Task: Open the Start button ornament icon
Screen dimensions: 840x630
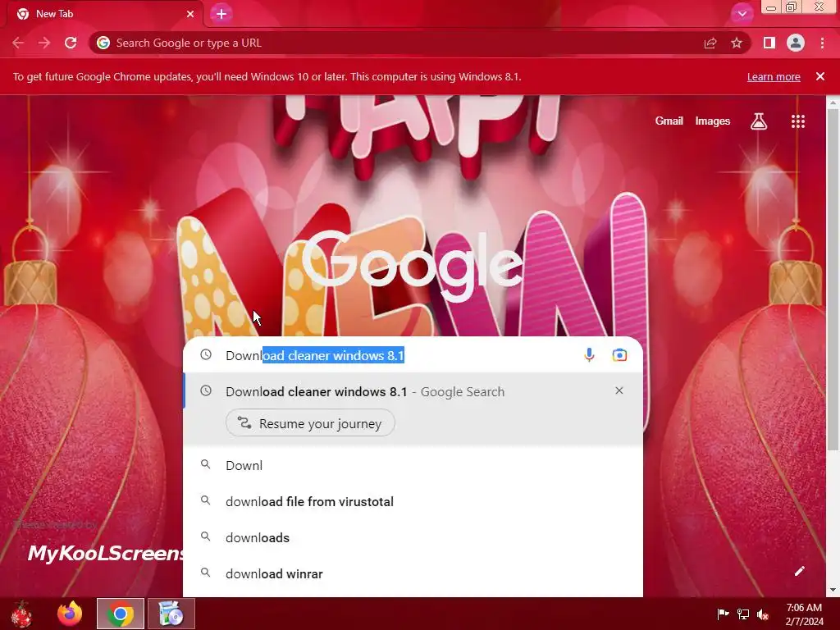Action: (x=22, y=614)
